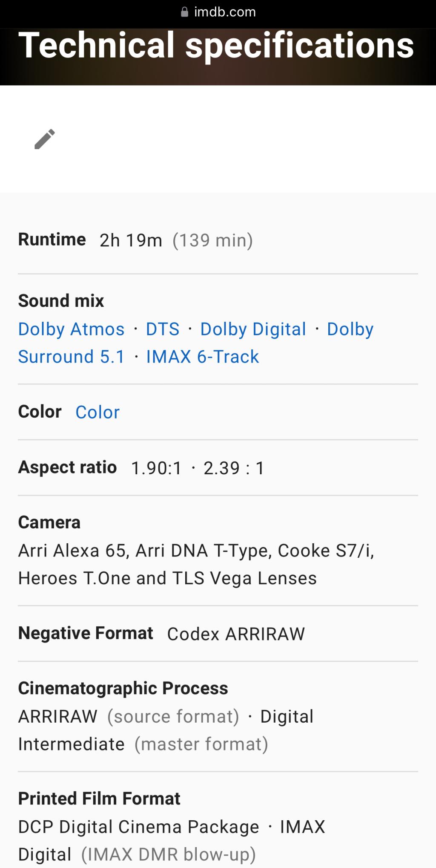Tap the Codex ARRIRAW negative format value
Image resolution: width=436 pixels, height=868 pixels.
point(236,634)
